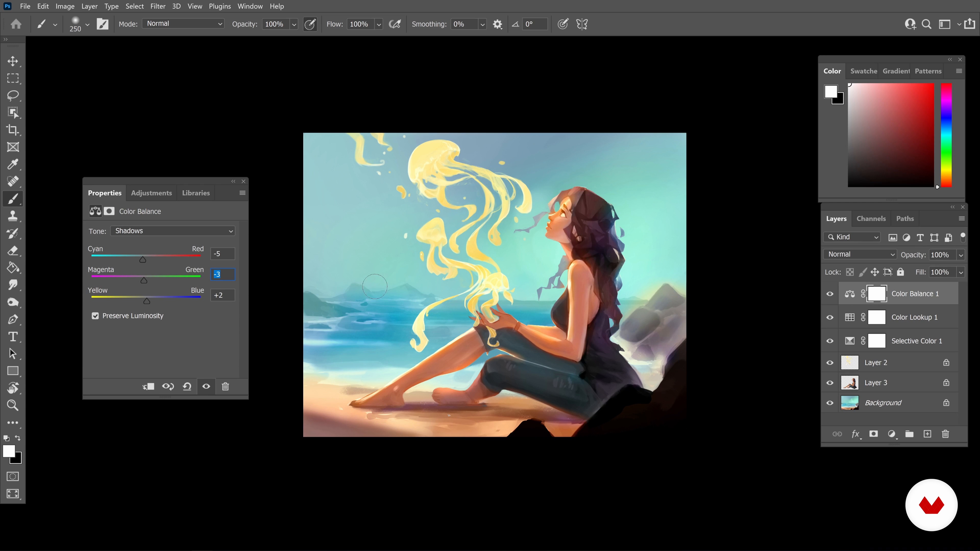Image resolution: width=980 pixels, height=551 pixels.
Task: Select the Paint Bucket tool
Action: coord(13,268)
